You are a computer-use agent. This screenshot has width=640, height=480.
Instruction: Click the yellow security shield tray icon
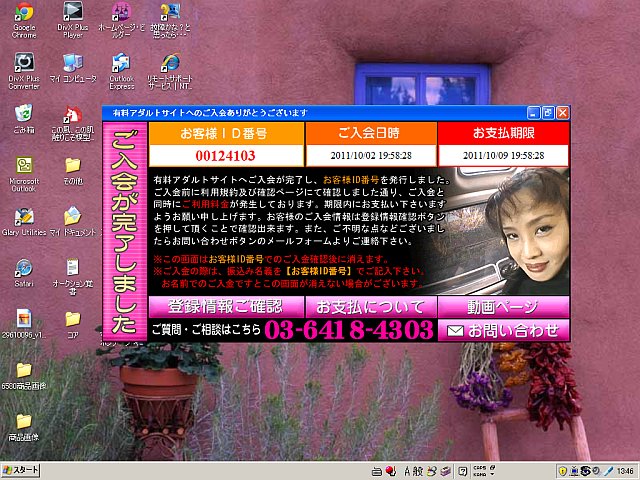coord(562,471)
